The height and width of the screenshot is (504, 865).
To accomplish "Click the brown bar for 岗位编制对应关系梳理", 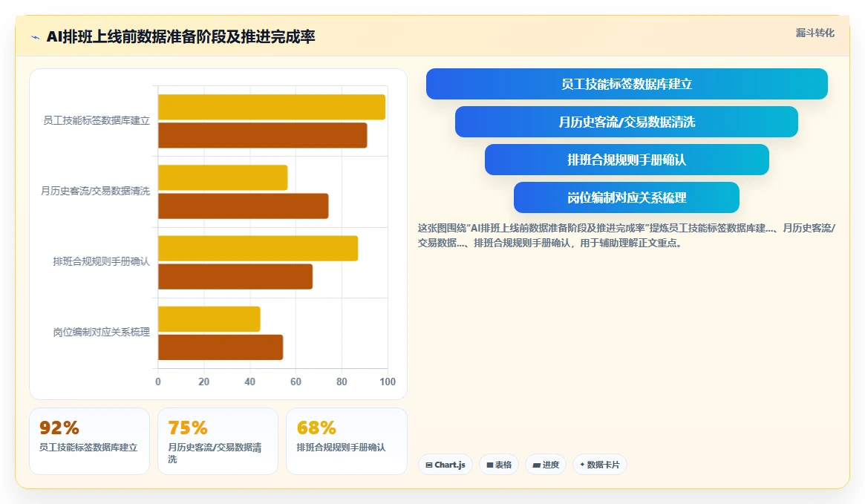I will (x=221, y=347).
